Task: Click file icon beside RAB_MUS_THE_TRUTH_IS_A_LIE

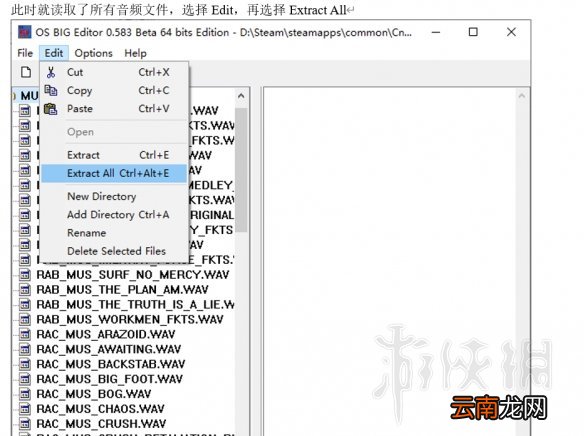Action: [25, 305]
